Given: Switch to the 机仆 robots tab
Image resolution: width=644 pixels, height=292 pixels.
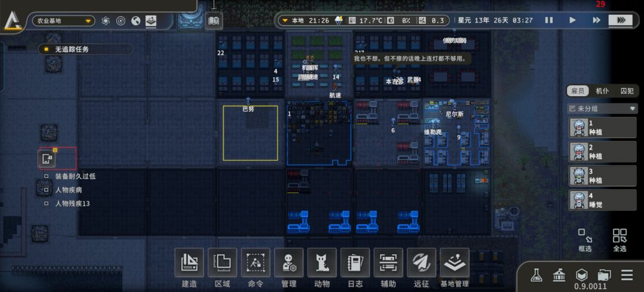Looking at the screenshot, I should tap(602, 91).
